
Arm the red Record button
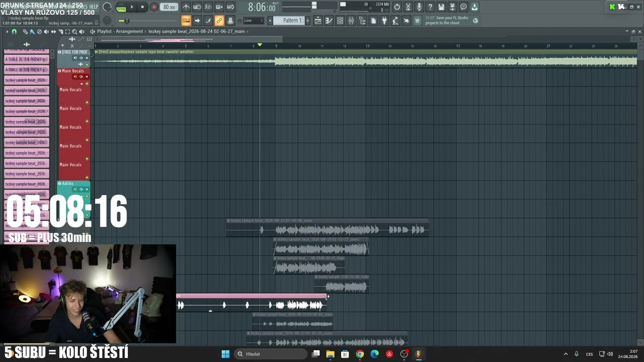[154, 7]
